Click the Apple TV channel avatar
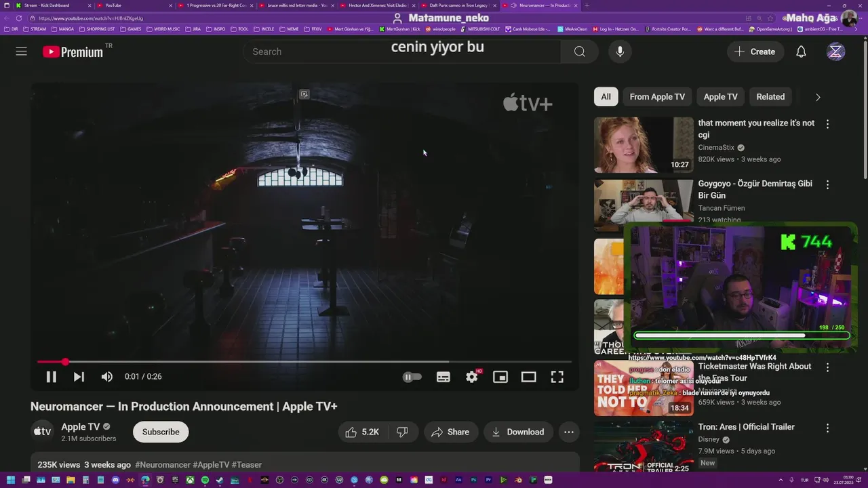 point(42,432)
